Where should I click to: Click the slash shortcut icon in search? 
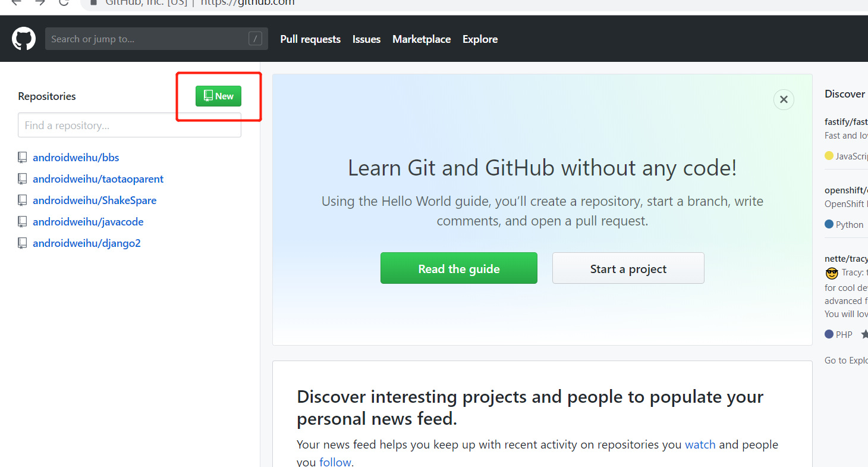tap(255, 39)
